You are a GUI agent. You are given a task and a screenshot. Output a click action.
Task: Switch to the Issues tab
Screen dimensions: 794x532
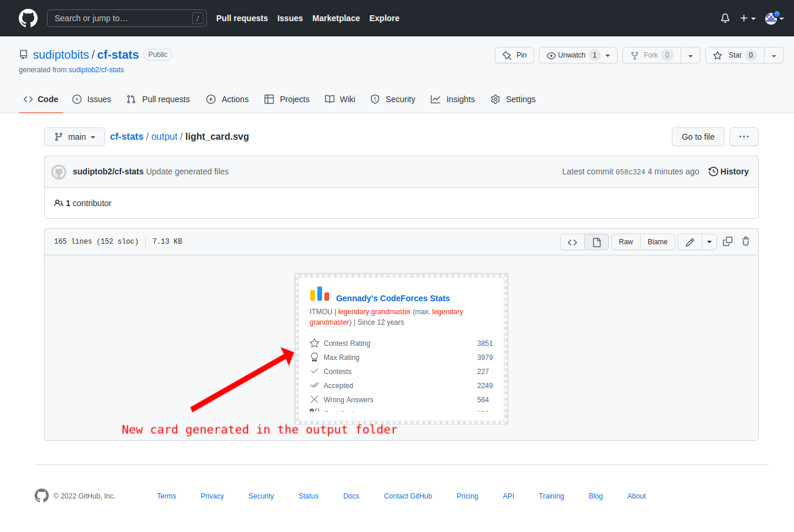click(x=92, y=99)
